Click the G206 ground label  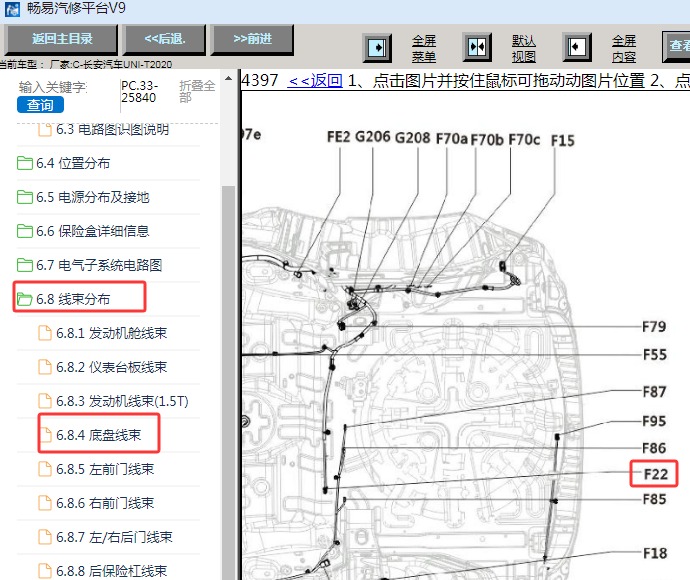[372, 137]
